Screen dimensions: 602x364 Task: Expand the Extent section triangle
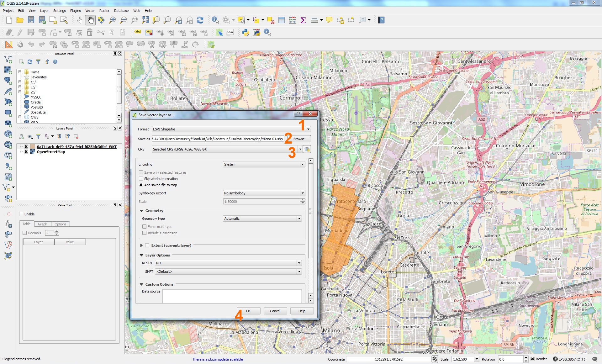(x=141, y=245)
